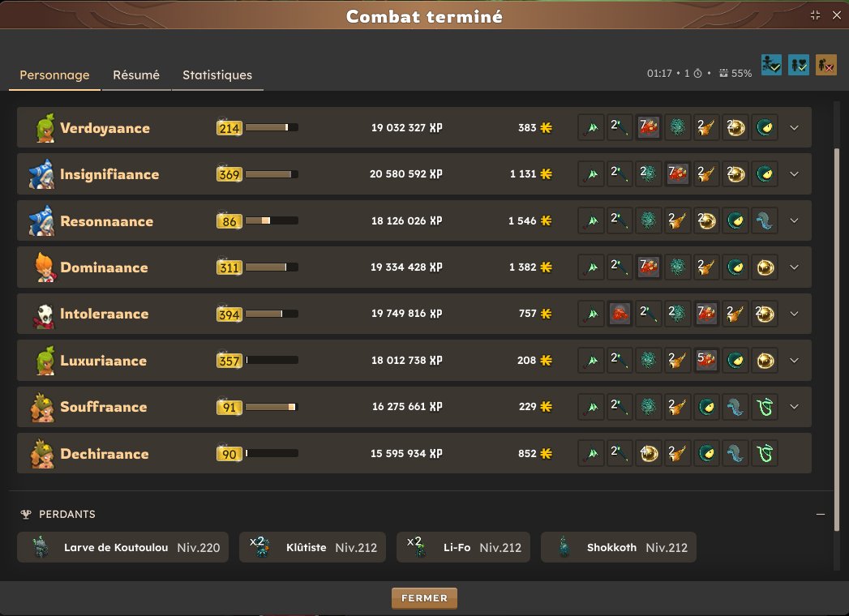Click the Li-Fo enemy card
The image size is (849, 616).
point(464,547)
